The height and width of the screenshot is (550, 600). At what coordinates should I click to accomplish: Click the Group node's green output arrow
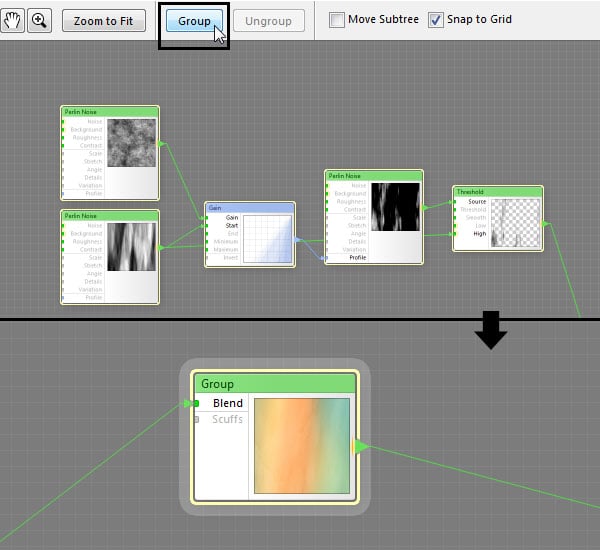(x=362, y=446)
